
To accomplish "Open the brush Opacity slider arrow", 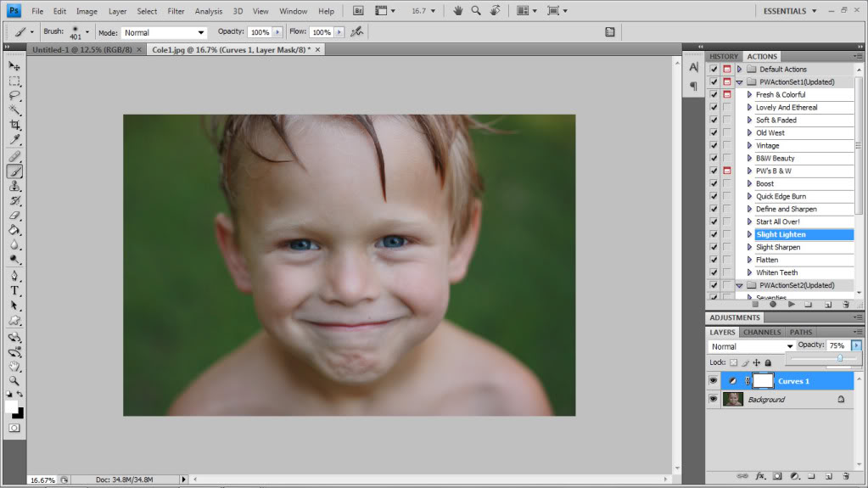I will (x=277, y=32).
